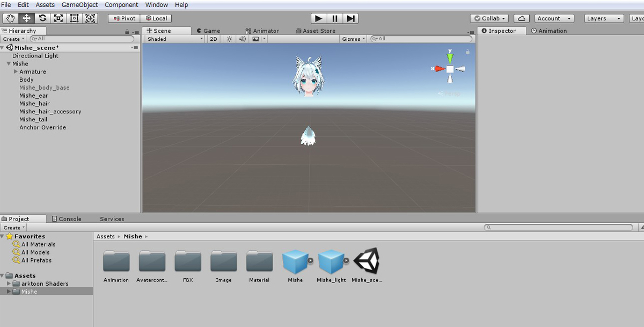Select the Move tool
Viewport: 644px width, 327px height.
pos(26,18)
